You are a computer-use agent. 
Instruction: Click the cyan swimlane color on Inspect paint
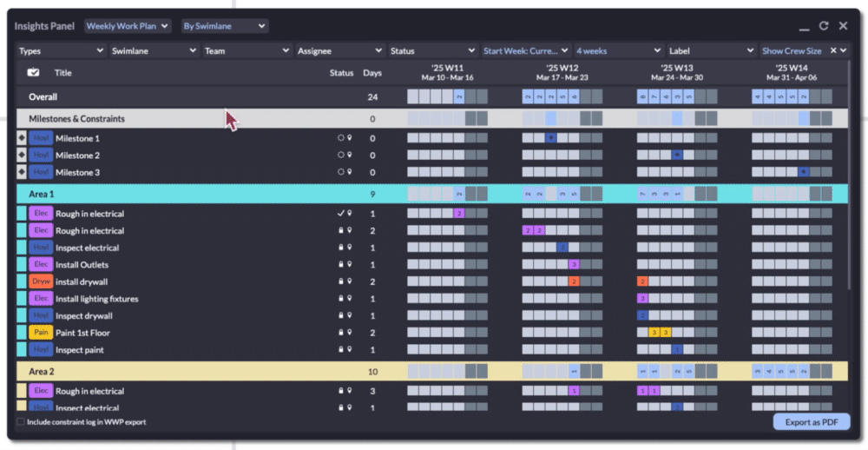click(22, 350)
